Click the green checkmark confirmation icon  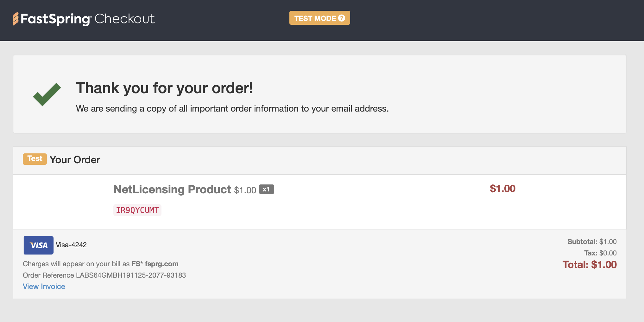pos(47,94)
